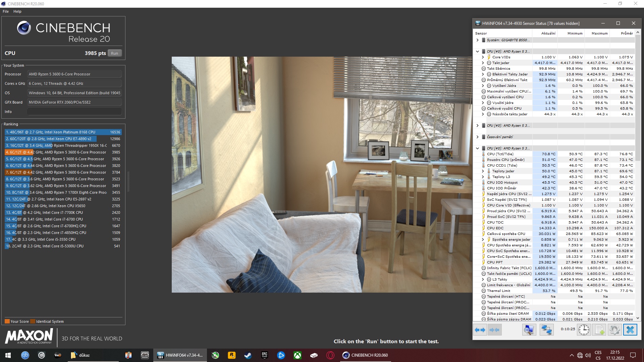Click the rendered room image in Cinebench
Viewport: 644px width, 362px height.
coord(322,175)
